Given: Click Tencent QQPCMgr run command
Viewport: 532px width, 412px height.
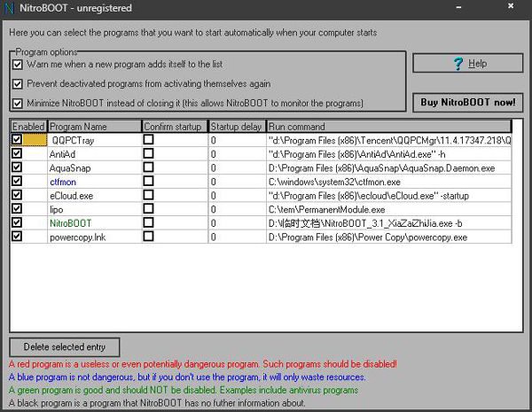Looking at the screenshot, I should 389,140.
